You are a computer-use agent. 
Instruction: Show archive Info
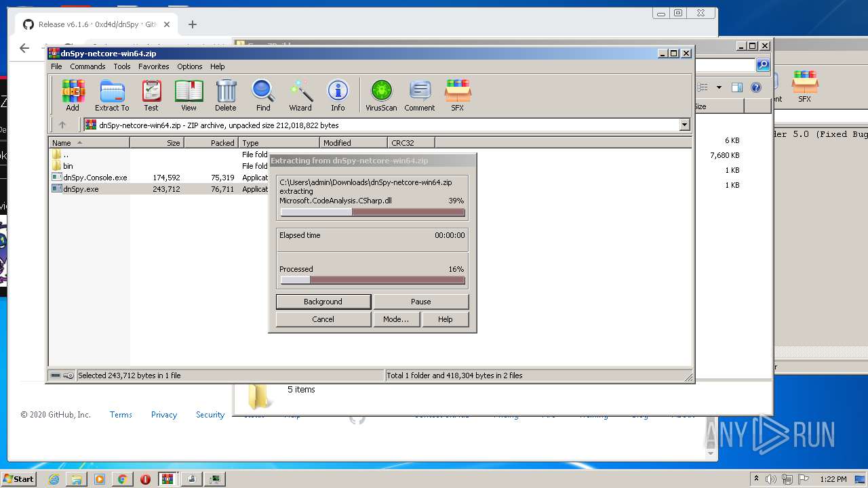(338, 95)
